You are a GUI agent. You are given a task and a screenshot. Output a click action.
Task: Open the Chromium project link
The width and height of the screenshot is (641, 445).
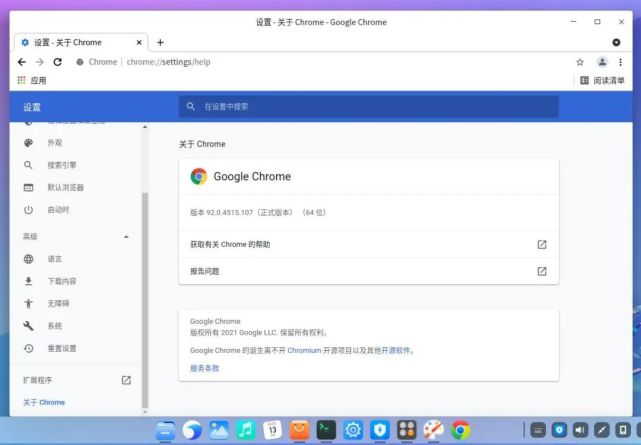[304, 351]
